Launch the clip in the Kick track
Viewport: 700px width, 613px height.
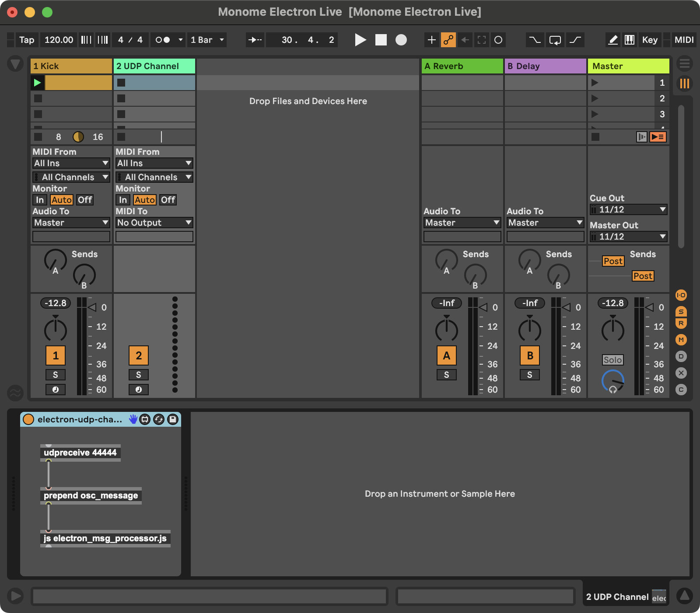pos(38,83)
